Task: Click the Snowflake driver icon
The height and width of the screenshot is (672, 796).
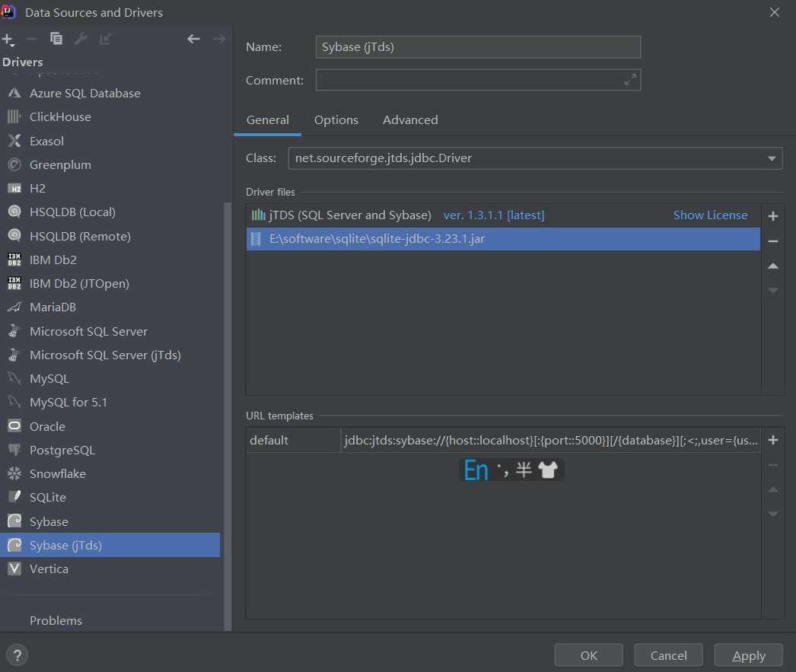Action: (14, 473)
